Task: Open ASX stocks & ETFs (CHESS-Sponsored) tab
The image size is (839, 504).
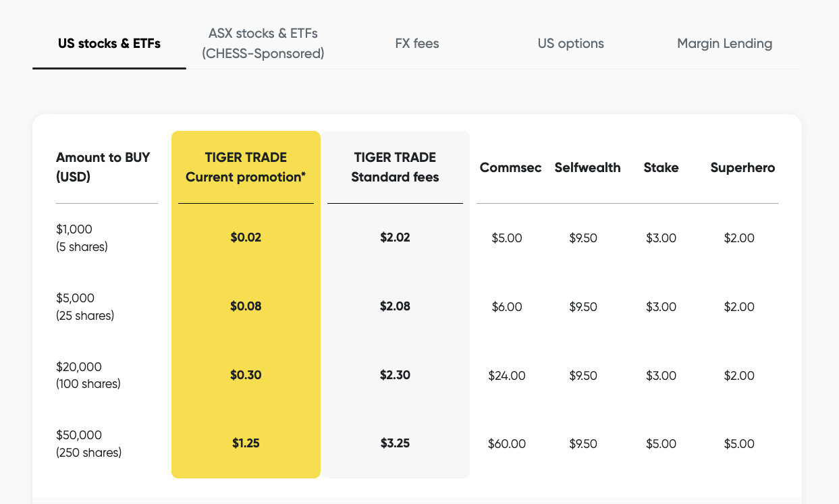Action: 263,43
